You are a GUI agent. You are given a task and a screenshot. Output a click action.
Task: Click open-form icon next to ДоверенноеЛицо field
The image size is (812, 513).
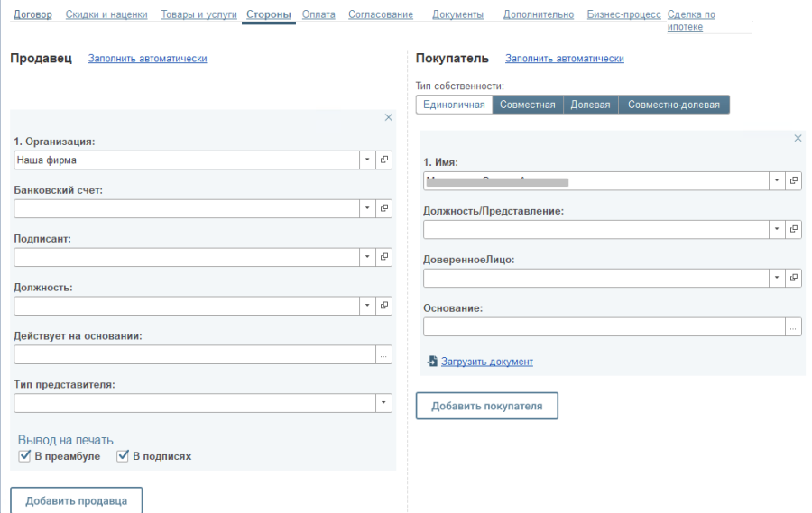[794, 278]
